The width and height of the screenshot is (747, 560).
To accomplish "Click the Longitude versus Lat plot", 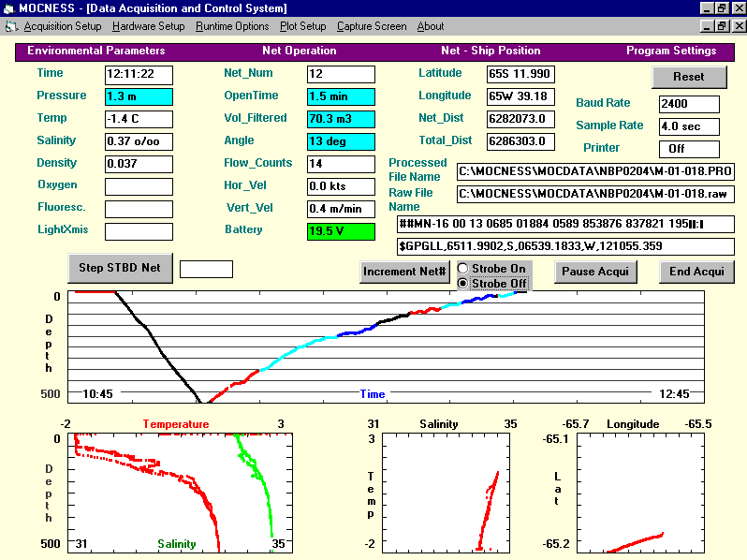I will (x=640, y=493).
